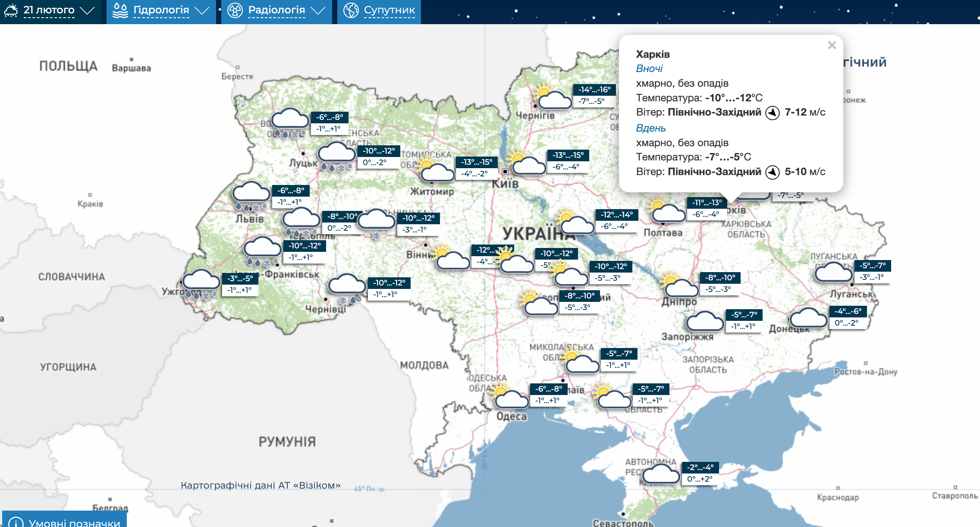The height and width of the screenshot is (527, 980).
Task: Open Умовні позначки legend button
Action: [65, 521]
